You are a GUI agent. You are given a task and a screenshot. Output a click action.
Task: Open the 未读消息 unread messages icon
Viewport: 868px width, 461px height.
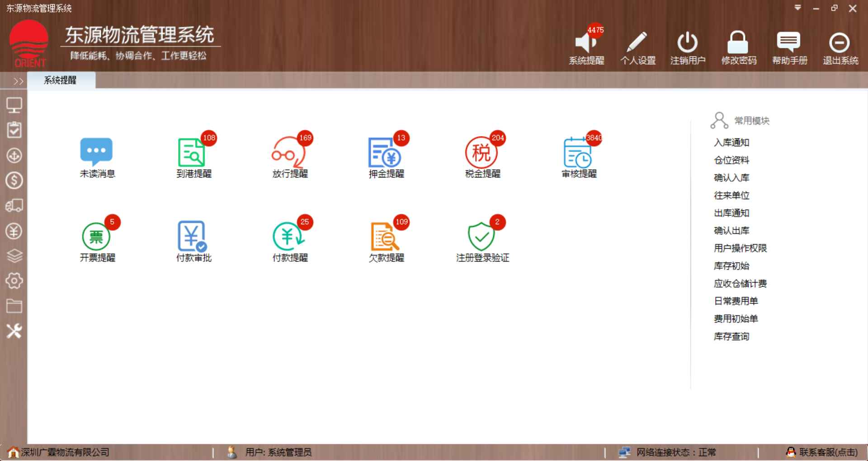click(x=96, y=152)
